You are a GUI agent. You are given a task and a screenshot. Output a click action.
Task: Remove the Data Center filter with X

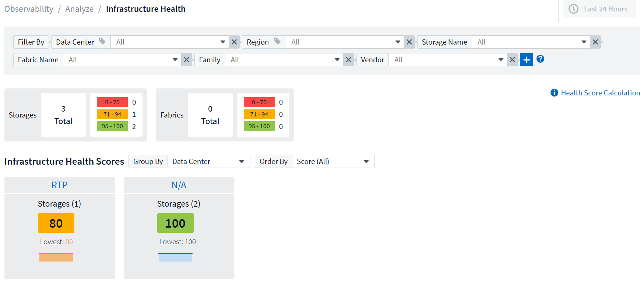234,42
